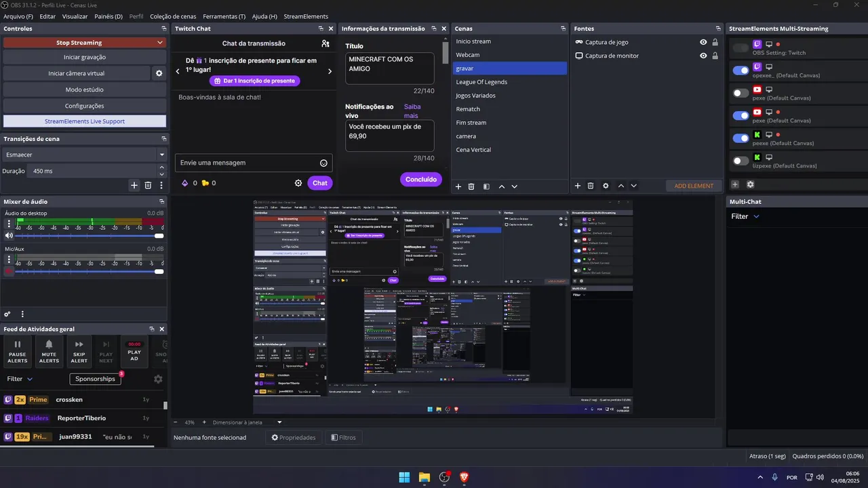
Task: Click Iniciar gravação button
Action: pos(85,58)
